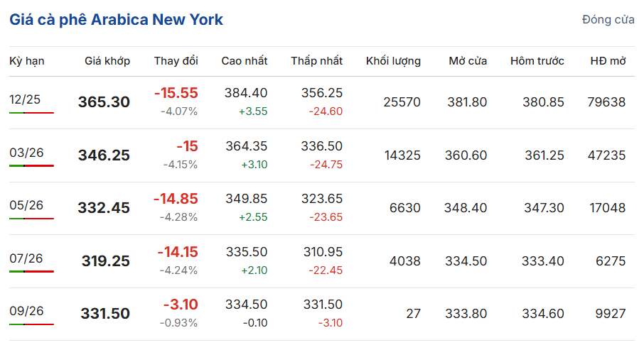644x345 pixels.
Task: Select the 05/26 contract term
Action: pyautogui.click(x=26, y=205)
